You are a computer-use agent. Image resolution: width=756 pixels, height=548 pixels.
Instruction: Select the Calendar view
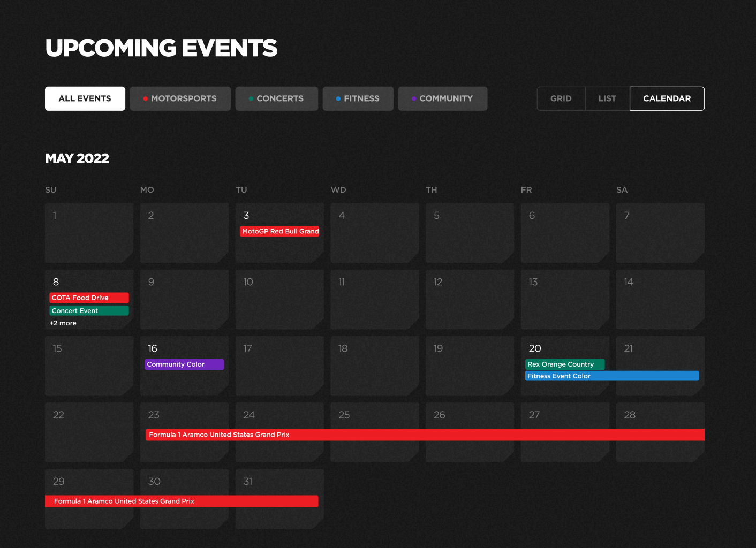[x=667, y=98]
